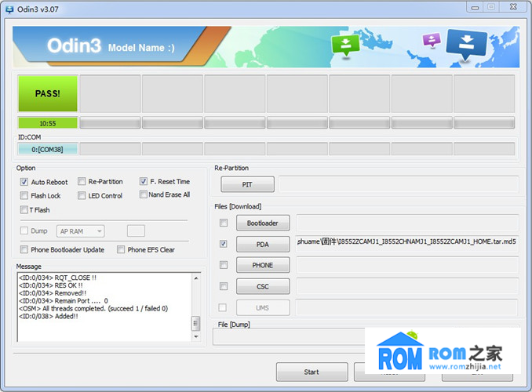Click the CSC file path field
This screenshot has width=532, height=392.
[407, 286]
